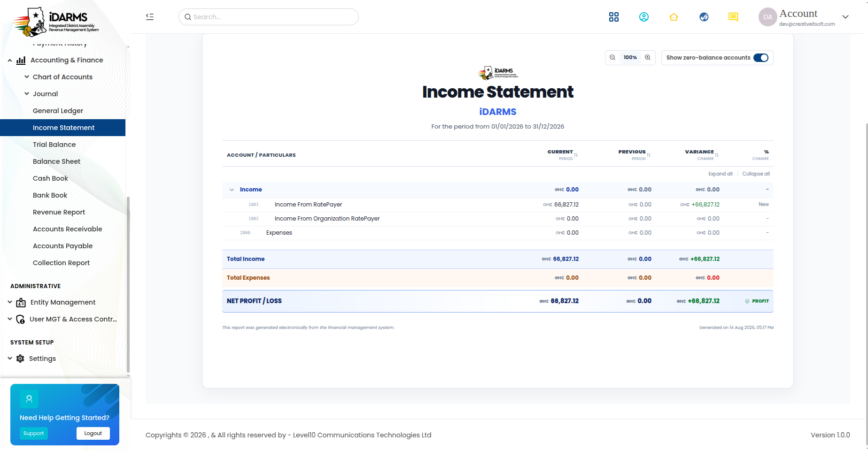Zoom out the report with minus magnifier

612,57
